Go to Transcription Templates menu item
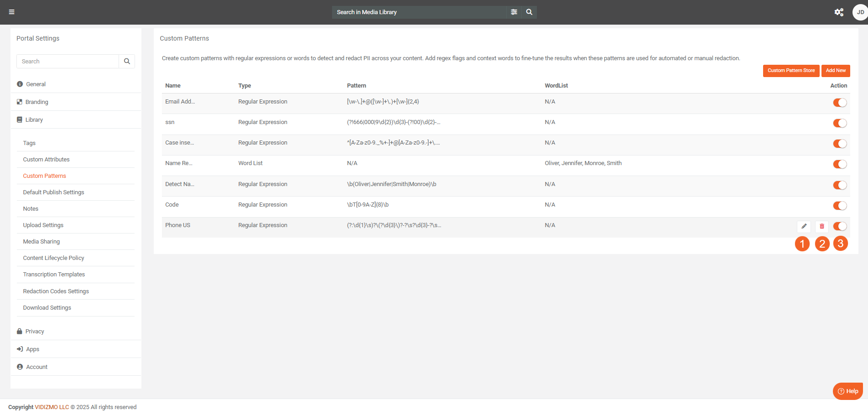This screenshot has height=415, width=868. pos(54,275)
